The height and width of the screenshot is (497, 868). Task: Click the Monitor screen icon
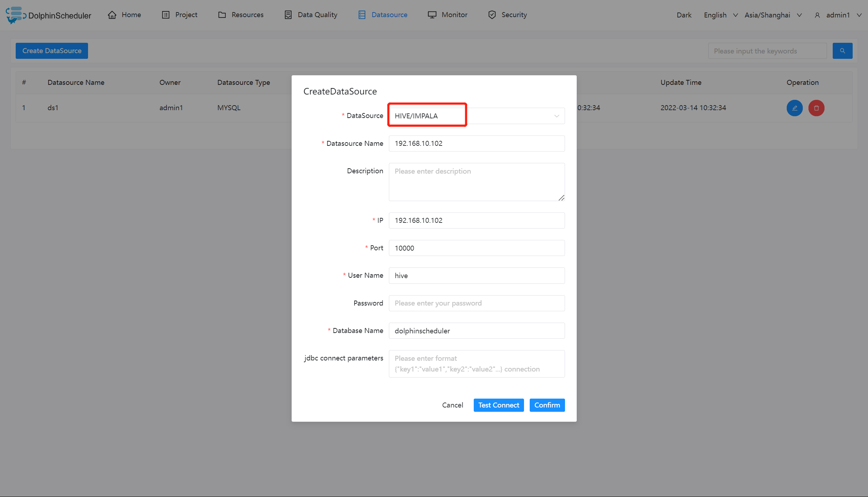(x=432, y=15)
